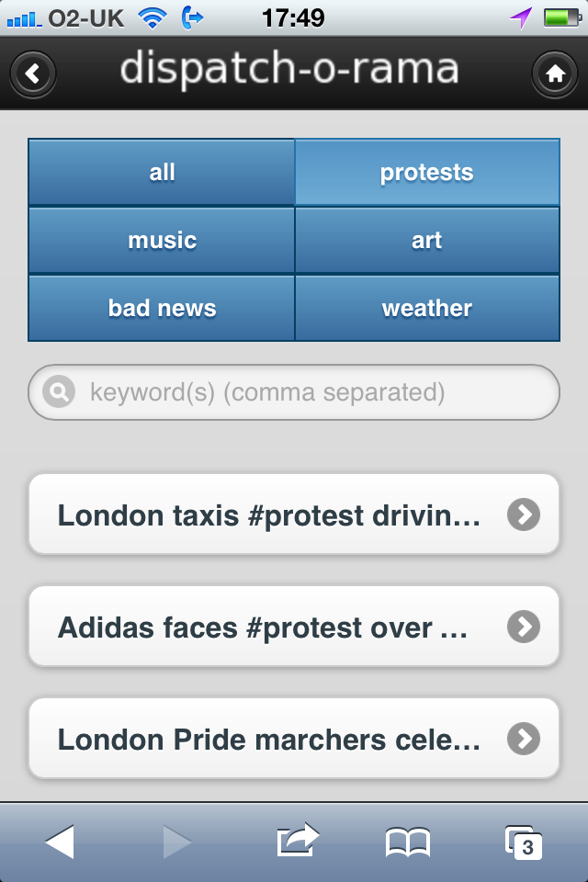
Task: Switch to the "art" category
Action: [427, 240]
